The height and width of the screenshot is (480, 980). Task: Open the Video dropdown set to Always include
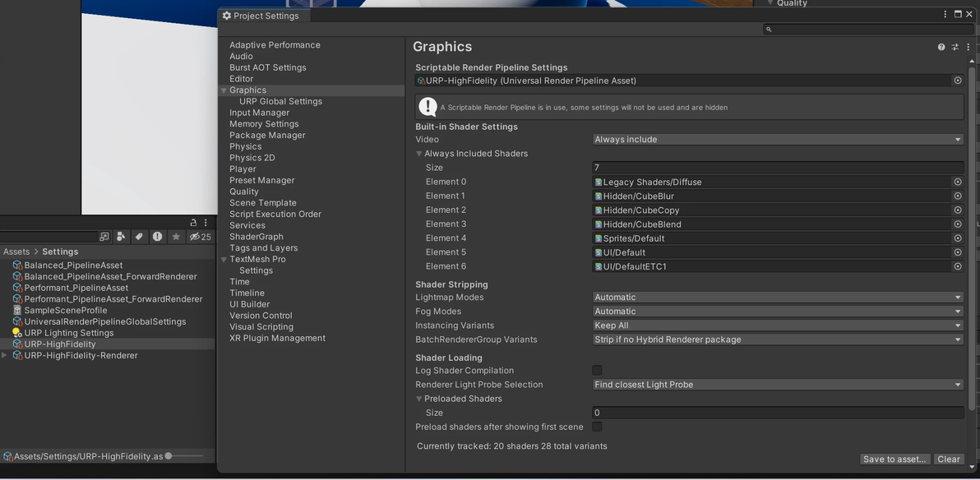777,140
